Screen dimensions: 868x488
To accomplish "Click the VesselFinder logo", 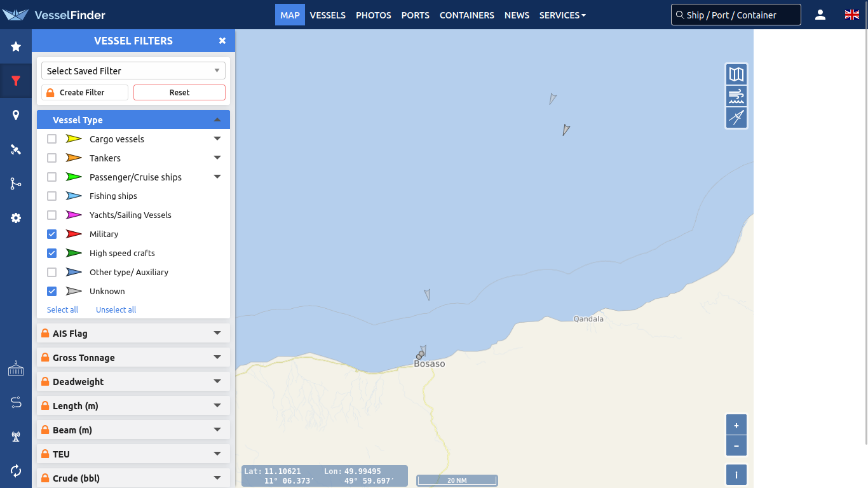I will pyautogui.click(x=53, y=15).
